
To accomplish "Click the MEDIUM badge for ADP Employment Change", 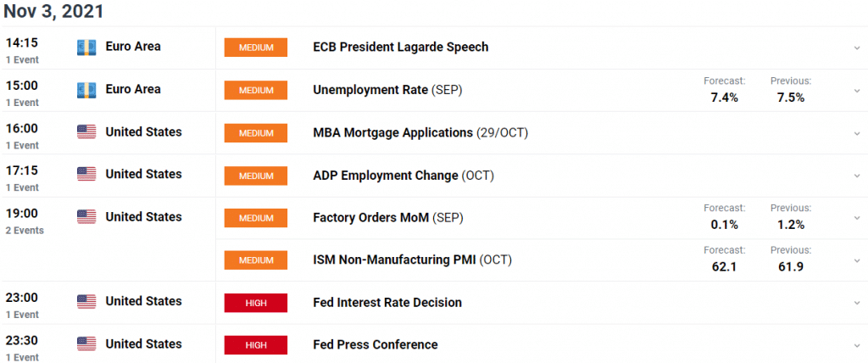I will (x=256, y=176).
